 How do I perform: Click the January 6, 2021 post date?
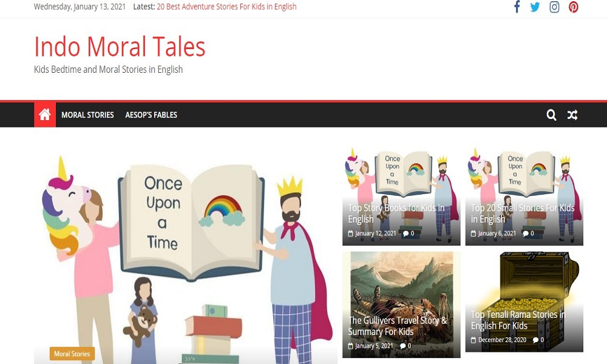point(497,233)
